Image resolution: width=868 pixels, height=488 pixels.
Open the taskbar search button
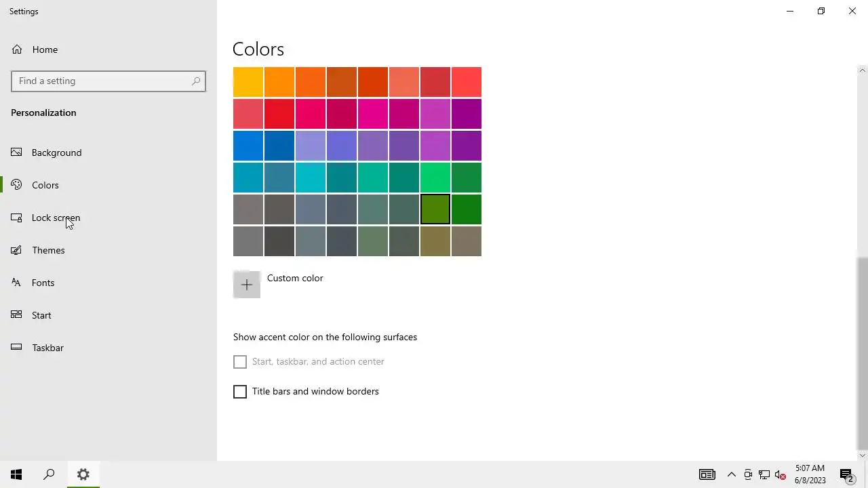point(49,474)
